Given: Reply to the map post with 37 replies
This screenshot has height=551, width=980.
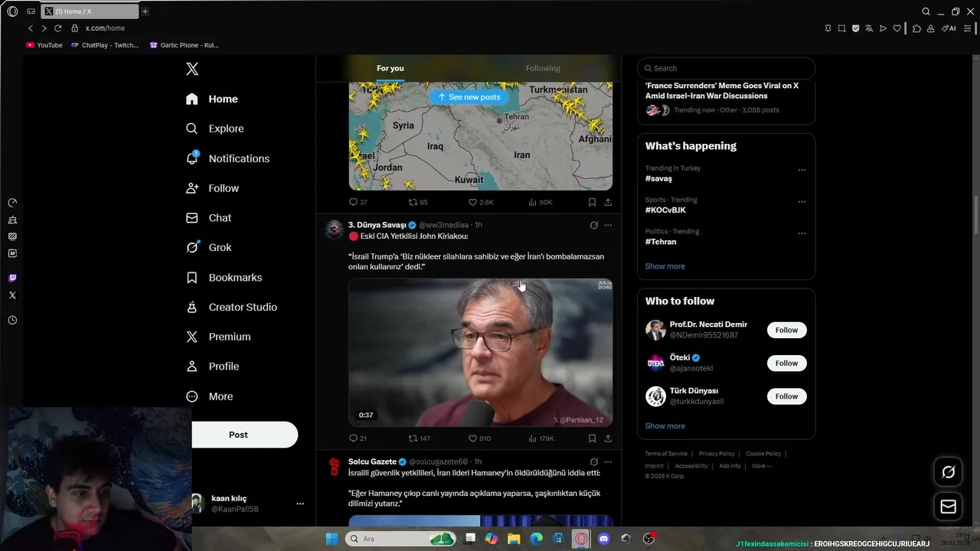Looking at the screenshot, I should [x=358, y=202].
